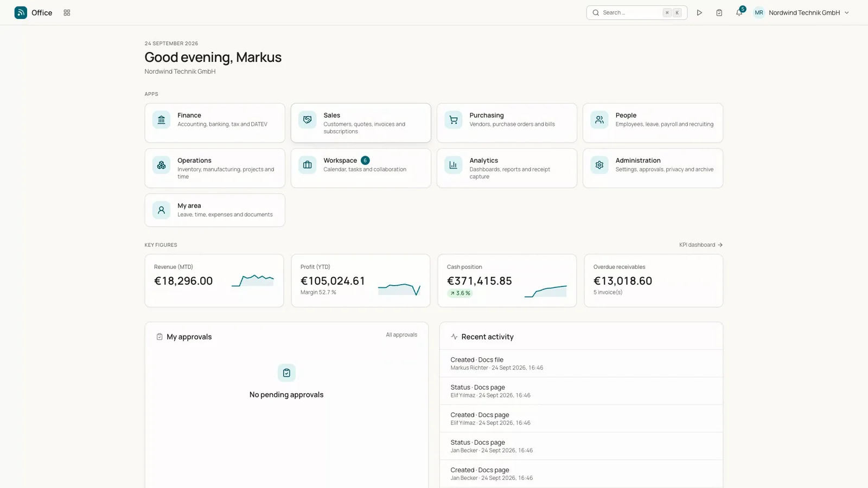868x488 pixels.
Task: Click the No pending approvals clipboard icon
Action: click(286, 373)
